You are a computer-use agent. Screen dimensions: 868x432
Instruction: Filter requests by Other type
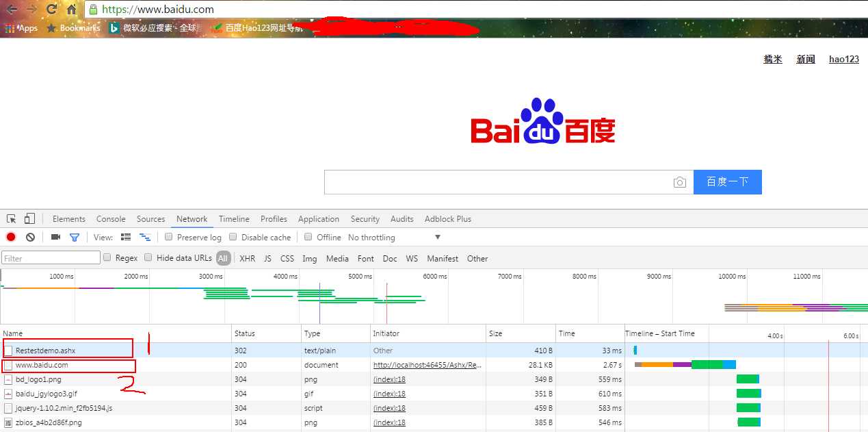[x=477, y=259]
